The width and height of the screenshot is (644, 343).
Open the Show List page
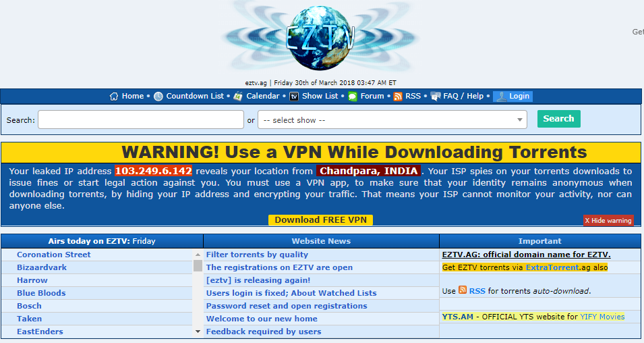[320, 96]
